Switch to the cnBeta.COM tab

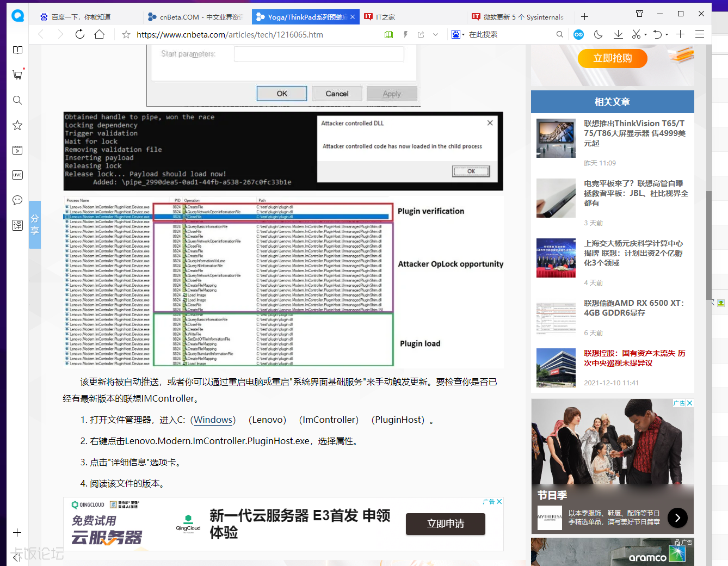[x=196, y=17]
